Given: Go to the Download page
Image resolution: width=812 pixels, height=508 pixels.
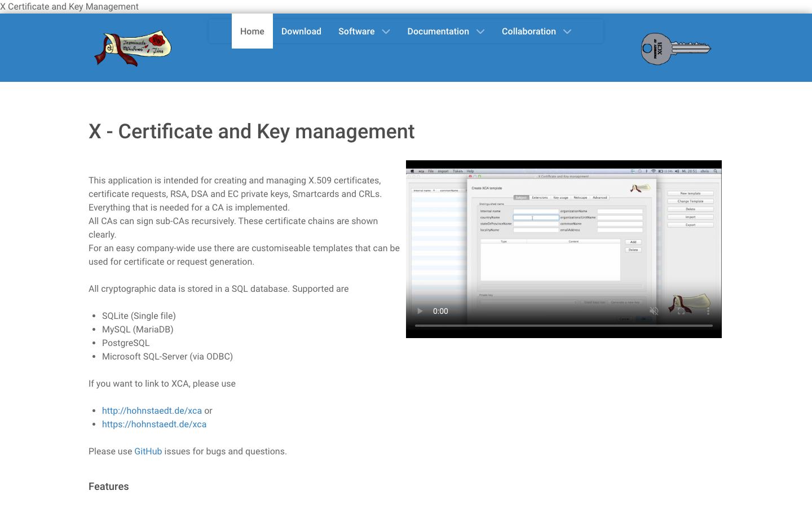Looking at the screenshot, I should click(x=301, y=31).
